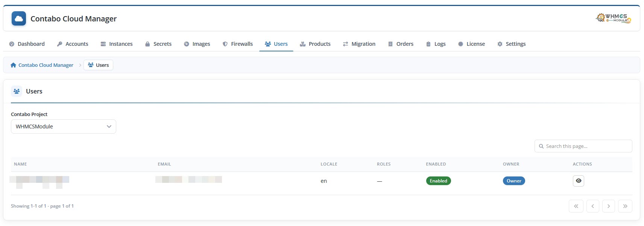Click the green Enabled badge
Viewport: 644px width, 226px height.
[x=439, y=181]
